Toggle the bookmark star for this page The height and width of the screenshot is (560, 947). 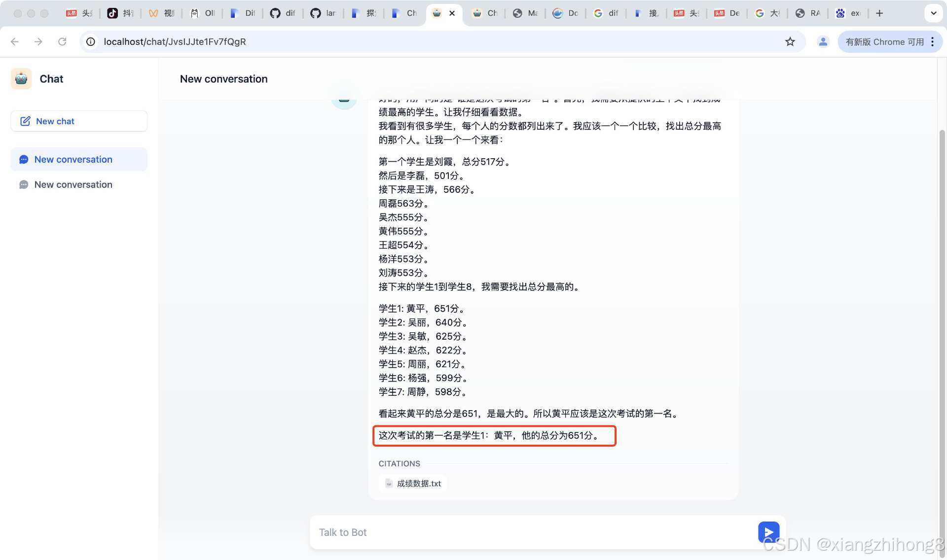[791, 41]
